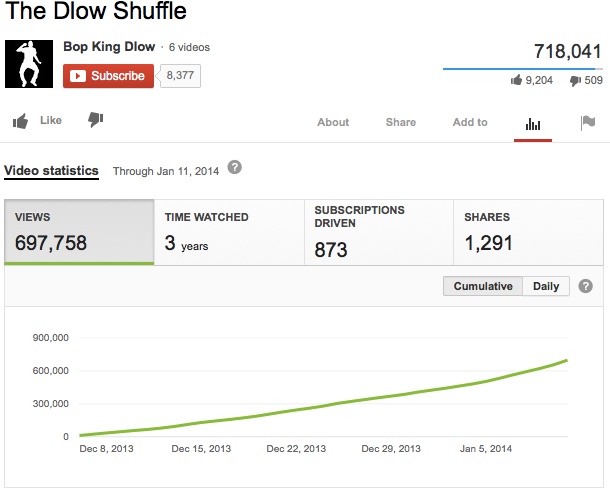This screenshot has height=489, width=610.
Task: Switch graph to Cumulative mode
Action: 483,286
